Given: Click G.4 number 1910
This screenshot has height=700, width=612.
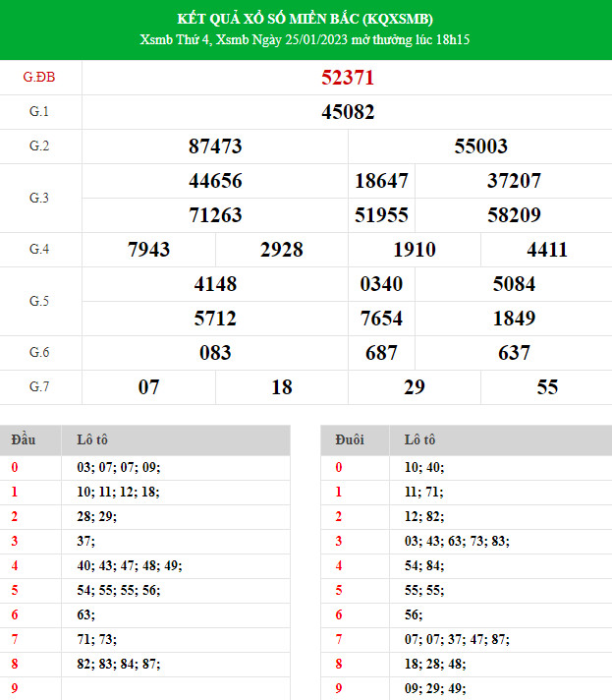Looking at the screenshot, I should 415,250.
